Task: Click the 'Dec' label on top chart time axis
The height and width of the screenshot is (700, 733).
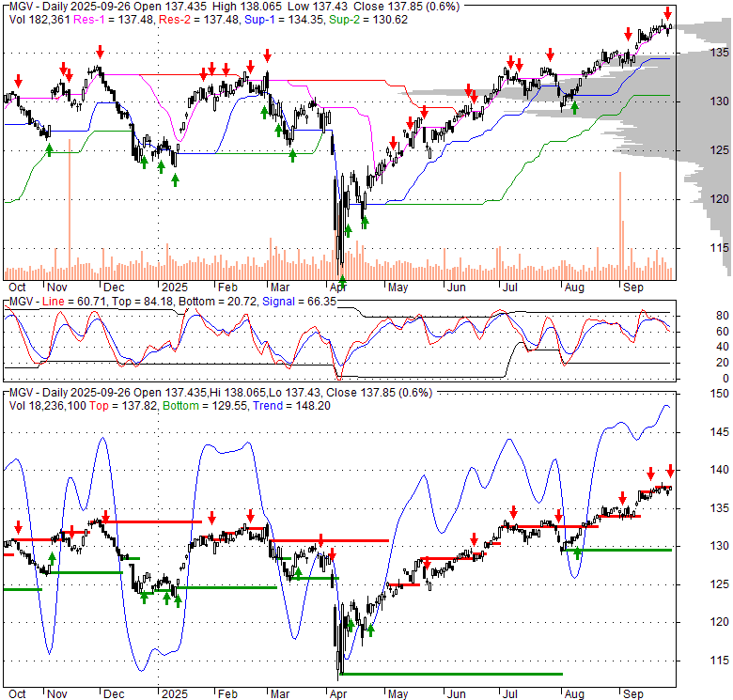Action: coord(114,288)
